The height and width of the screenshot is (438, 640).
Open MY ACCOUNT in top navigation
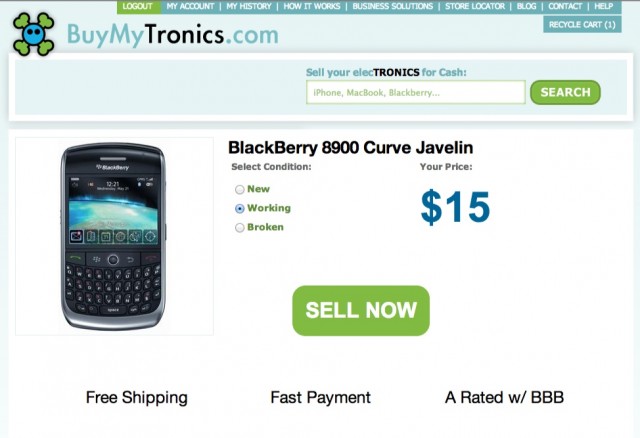click(190, 7)
